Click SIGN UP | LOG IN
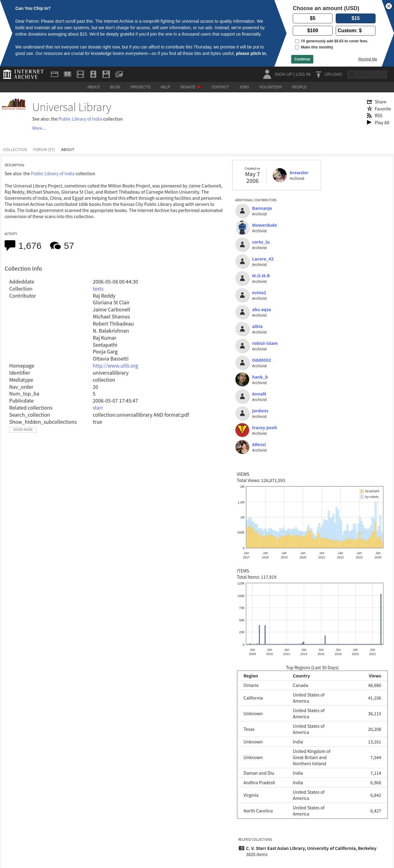The height and width of the screenshot is (868, 394). 292,74
